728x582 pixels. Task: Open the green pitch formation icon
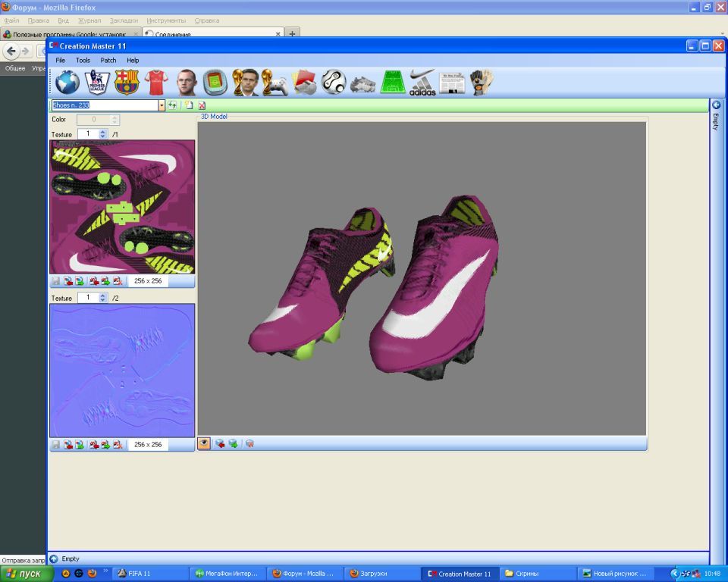(393, 83)
